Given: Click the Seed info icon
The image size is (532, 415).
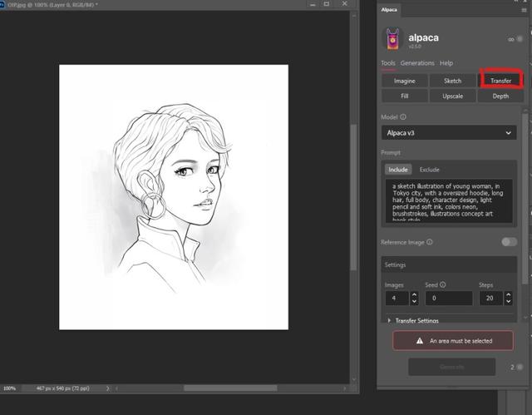Looking at the screenshot, I should pos(443,284).
